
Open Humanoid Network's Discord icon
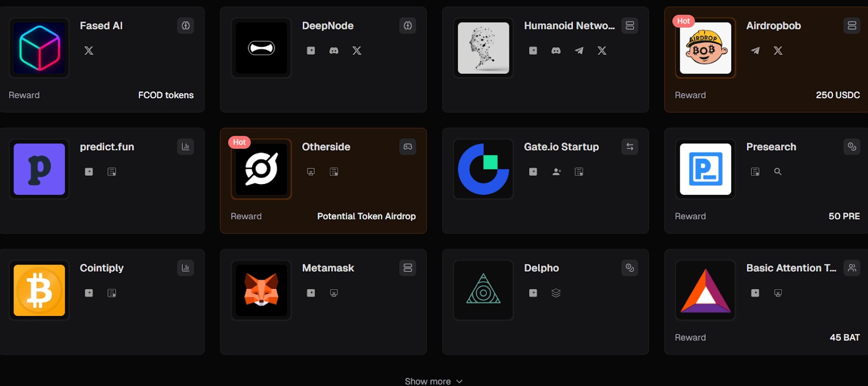(x=556, y=50)
